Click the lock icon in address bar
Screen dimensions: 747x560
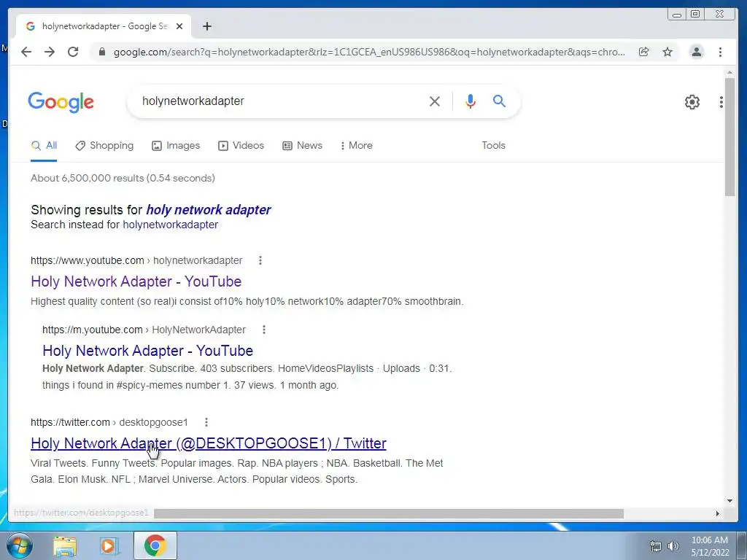pyautogui.click(x=101, y=52)
